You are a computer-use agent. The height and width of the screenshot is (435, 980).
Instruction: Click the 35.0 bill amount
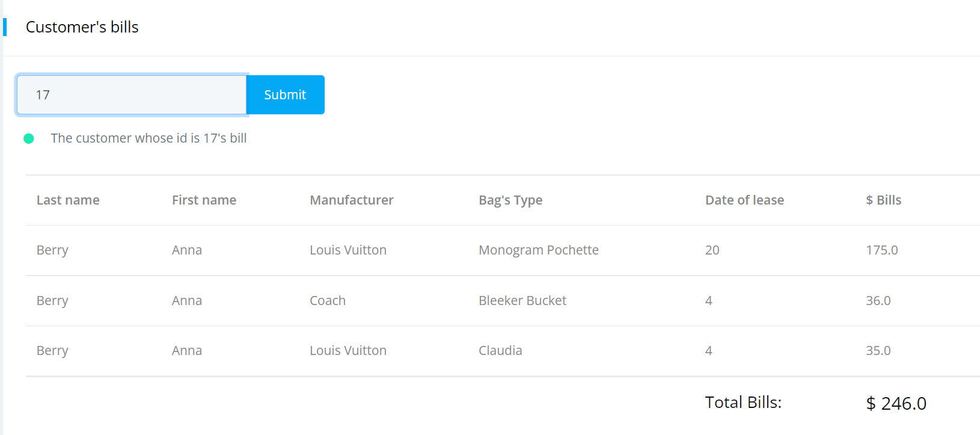[878, 351]
